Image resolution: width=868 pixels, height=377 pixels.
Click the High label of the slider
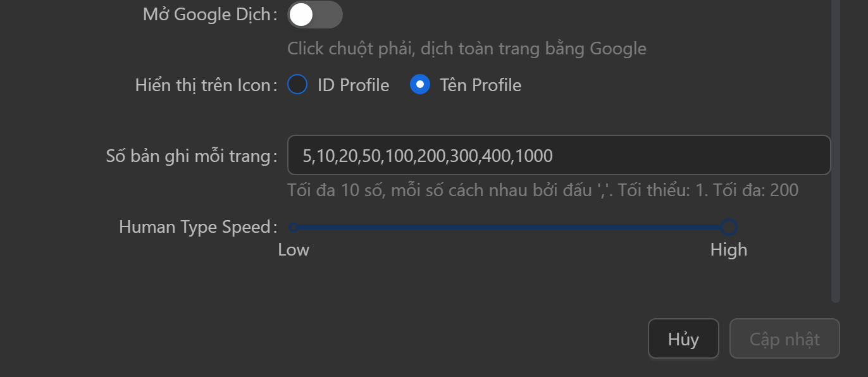click(729, 249)
